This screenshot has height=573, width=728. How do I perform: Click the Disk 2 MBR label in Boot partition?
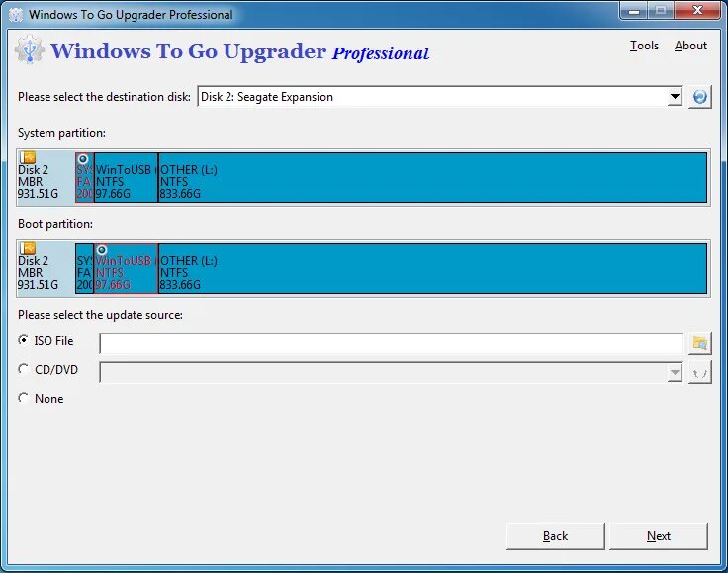click(38, 273)
